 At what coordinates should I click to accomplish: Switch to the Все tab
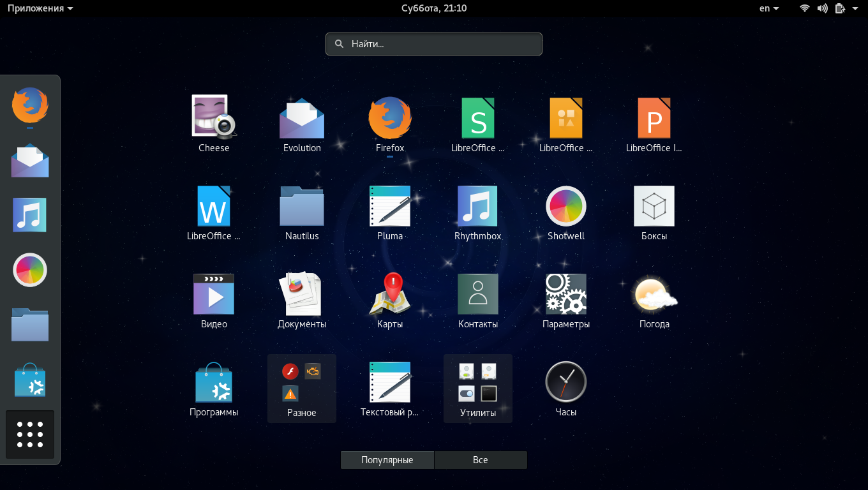(481, 460)
